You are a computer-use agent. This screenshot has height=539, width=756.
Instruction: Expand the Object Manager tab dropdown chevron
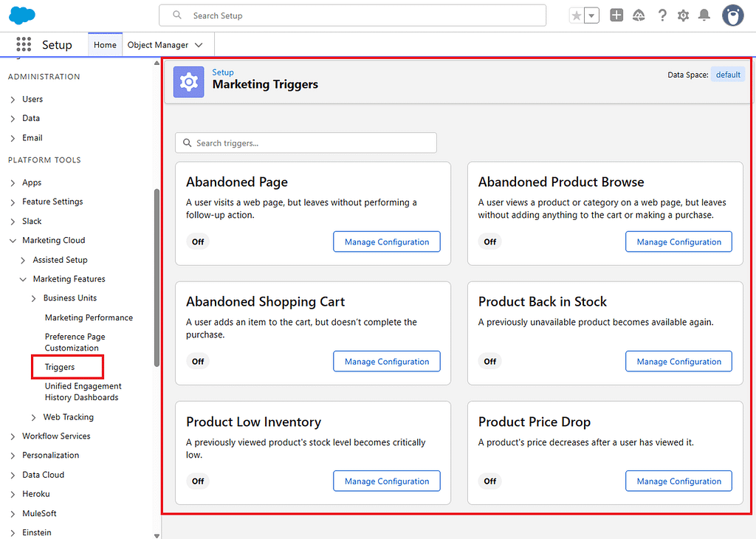[199, 45]
